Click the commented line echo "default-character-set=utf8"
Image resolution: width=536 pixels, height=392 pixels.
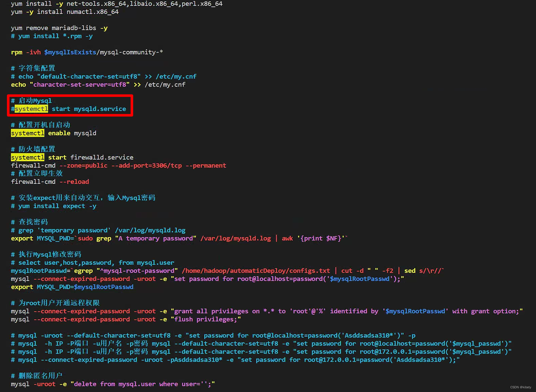[x=104, y=76]
